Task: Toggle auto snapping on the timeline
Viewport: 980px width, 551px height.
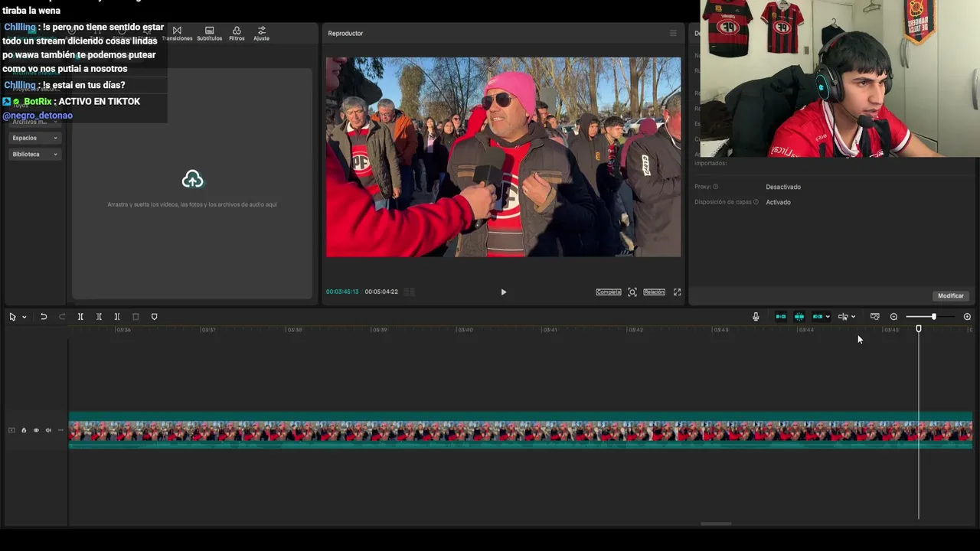Action: [x=799, y=317]
